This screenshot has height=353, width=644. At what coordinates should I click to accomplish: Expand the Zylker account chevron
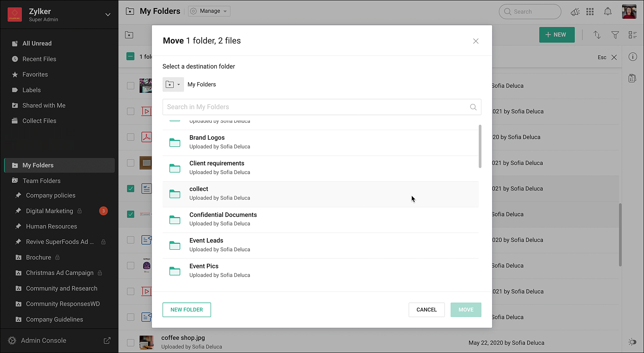(108, 15)
